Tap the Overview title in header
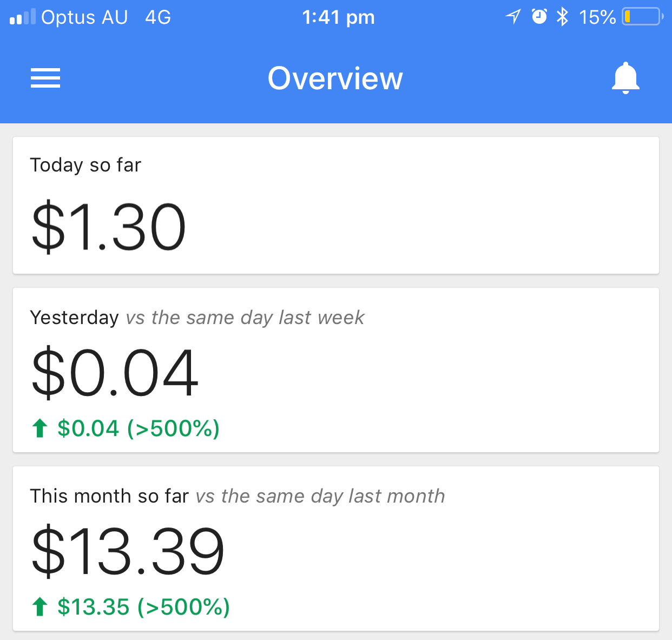The height and width of the screenshot is (640, 672). tap(335, 78)
